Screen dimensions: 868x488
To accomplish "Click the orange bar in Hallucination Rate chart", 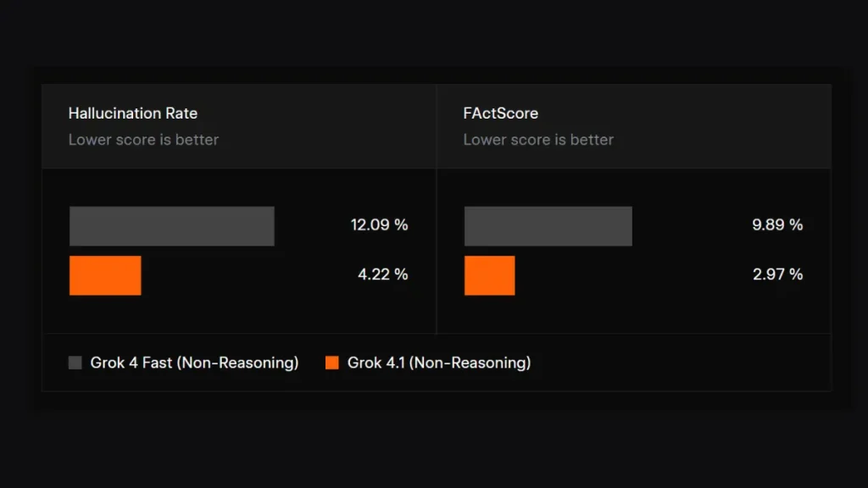I will tap(105, 275).
